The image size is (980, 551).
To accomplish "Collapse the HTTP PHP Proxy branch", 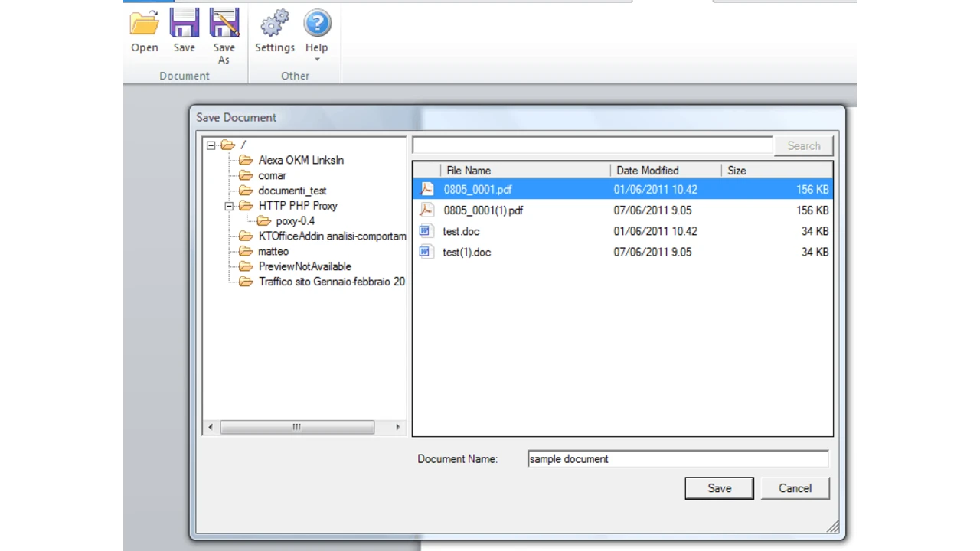I will tap(229, 205).
